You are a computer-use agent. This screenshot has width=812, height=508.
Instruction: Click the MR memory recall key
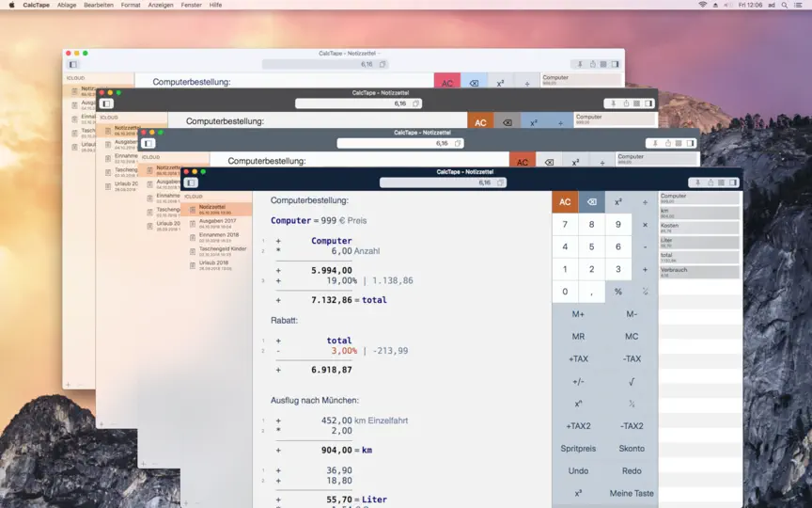[578, 337]
